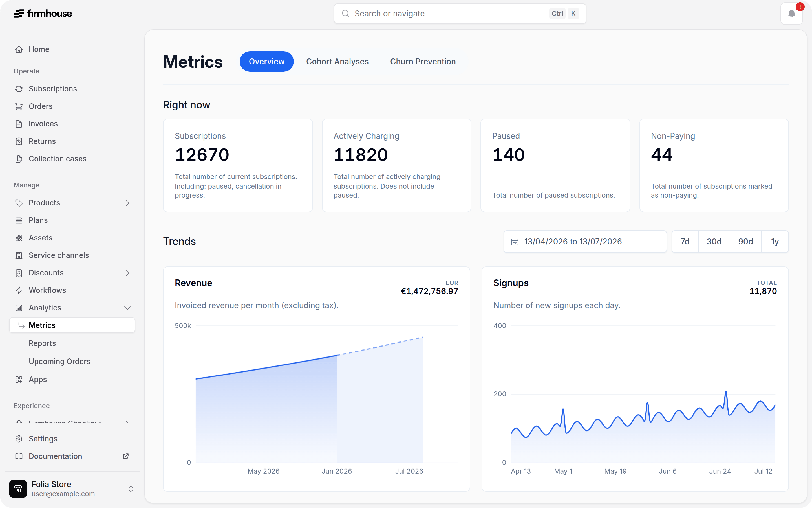This screenshot has width=812, height=508.
Task: Click the Documentation external link icon
Action: click(x=125, y=456)
